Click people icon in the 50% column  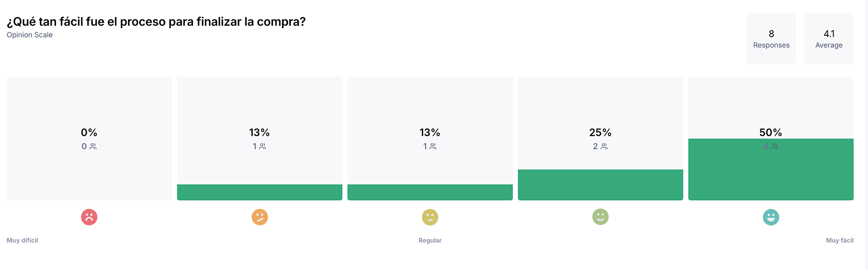tap(775, 146)
